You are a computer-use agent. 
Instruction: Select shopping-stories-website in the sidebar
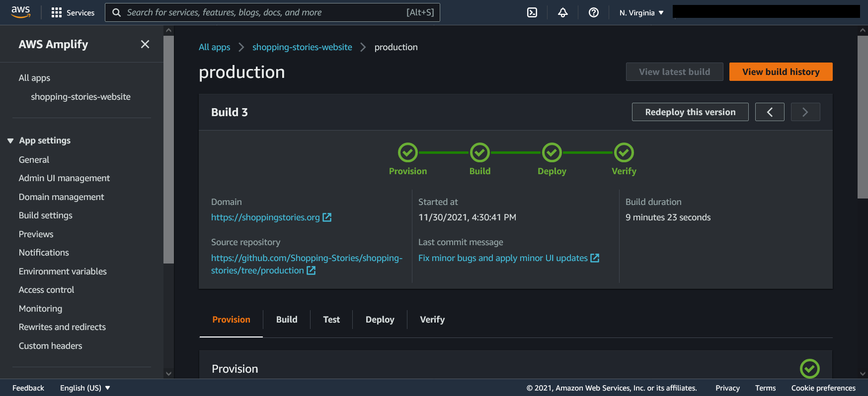[x=80, y=97]
